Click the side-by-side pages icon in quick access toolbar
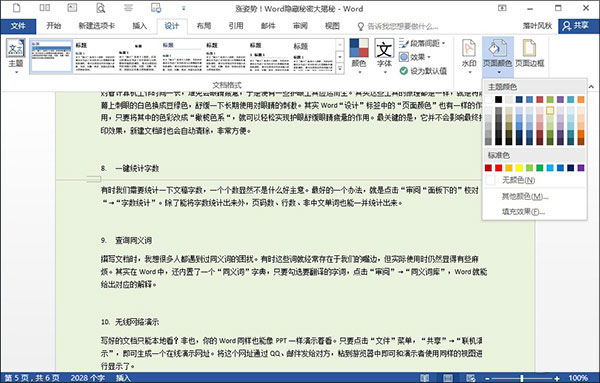600x383 pixels. pyautogui.click(x=45, y=8)
